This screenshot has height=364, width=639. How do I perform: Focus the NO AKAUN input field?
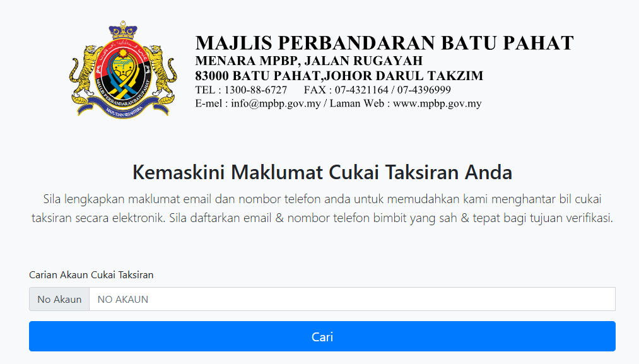[352, 299]
